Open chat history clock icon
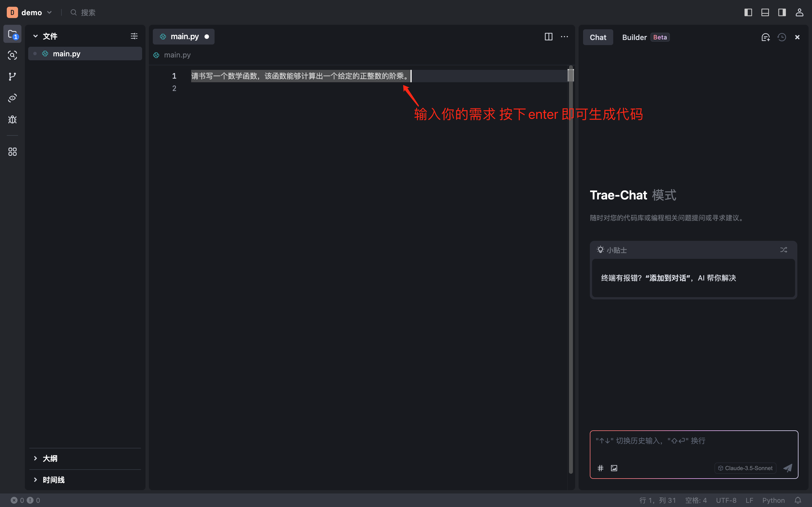 (782, 37)
